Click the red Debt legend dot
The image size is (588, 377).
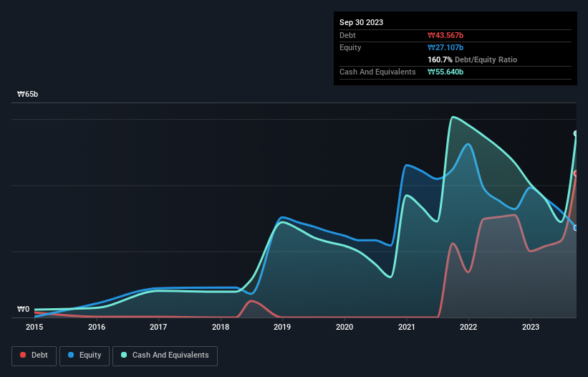[23, 355]
